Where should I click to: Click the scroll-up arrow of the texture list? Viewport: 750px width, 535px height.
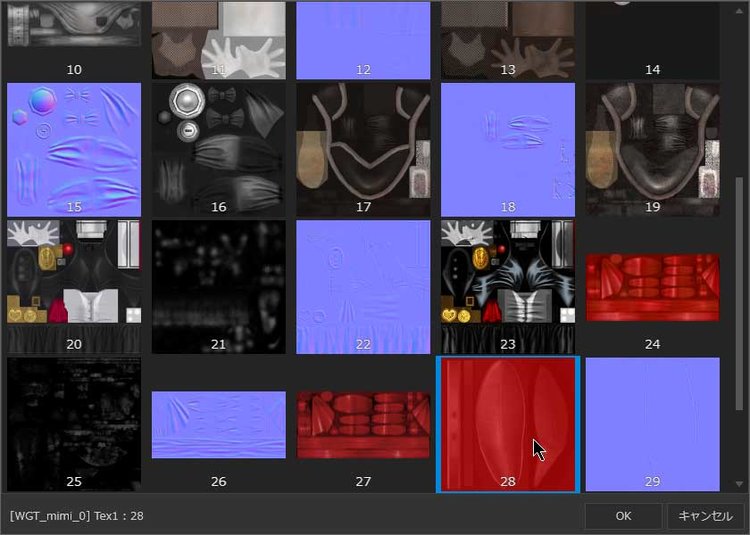tap(739, 10)
